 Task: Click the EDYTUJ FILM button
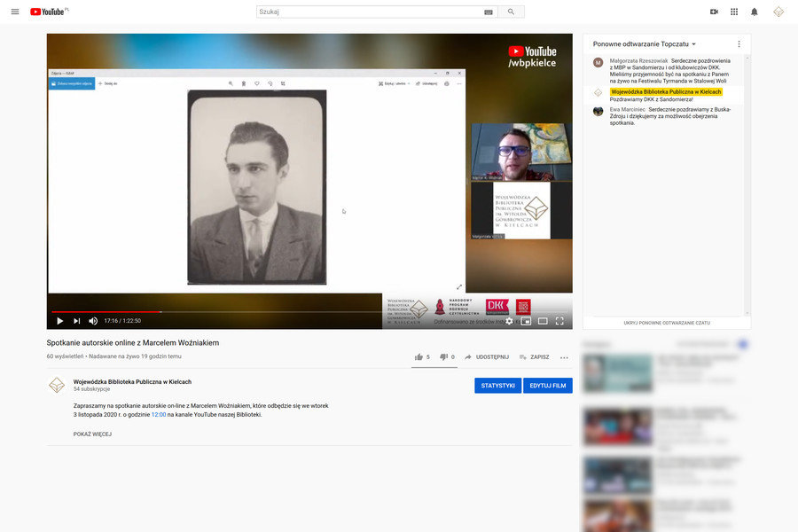pos(547,386)
